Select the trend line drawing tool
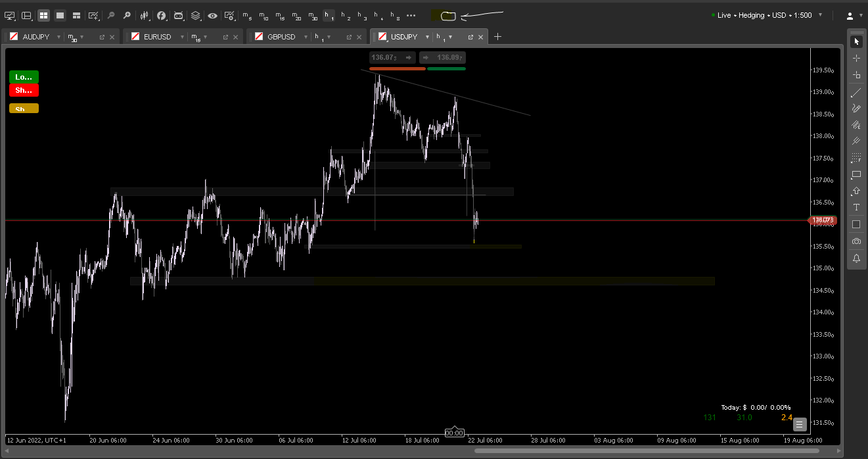The width and height of the screenshot is (868, 459). (856, 93)
